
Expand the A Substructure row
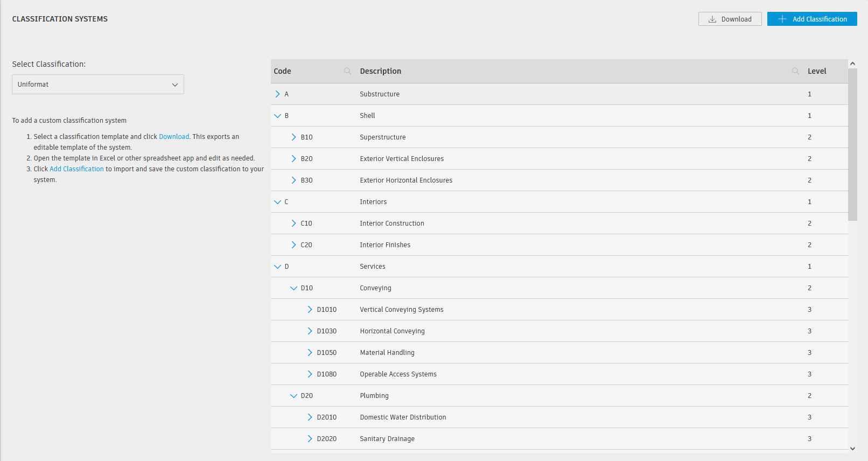pos(278,94)
